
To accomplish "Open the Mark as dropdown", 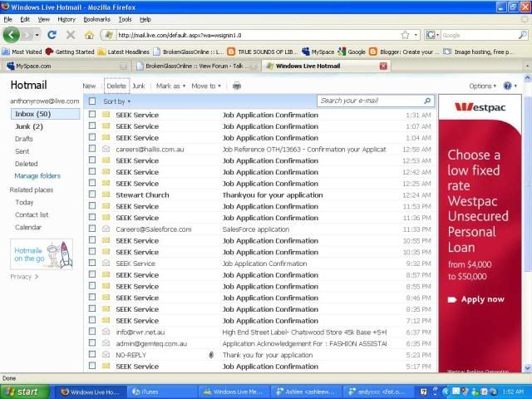I will (x=170, y=86).
